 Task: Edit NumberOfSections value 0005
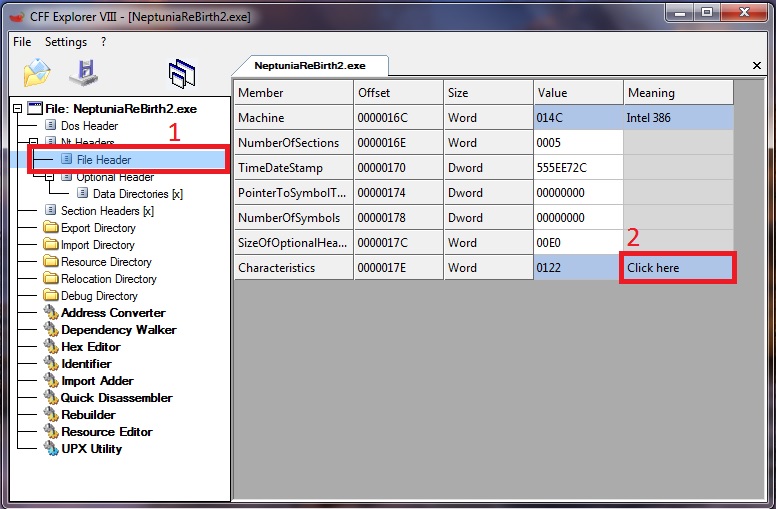[579, 143]
